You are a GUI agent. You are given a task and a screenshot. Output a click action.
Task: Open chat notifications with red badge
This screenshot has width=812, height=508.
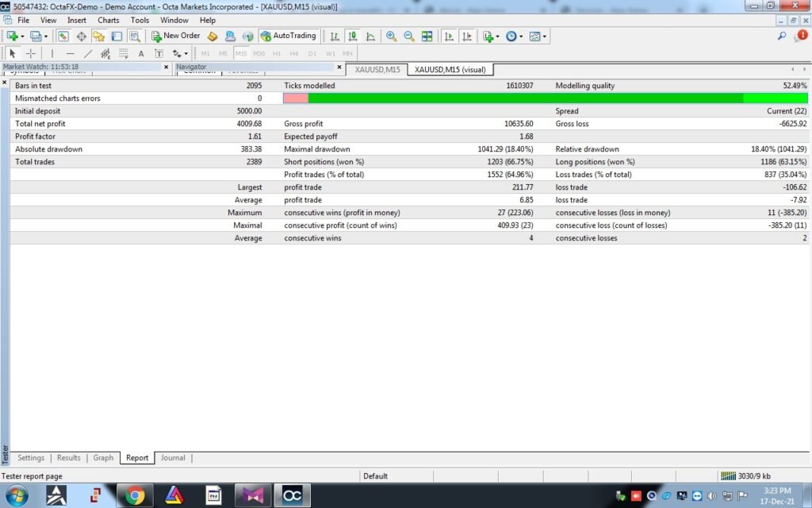[801, 35]
